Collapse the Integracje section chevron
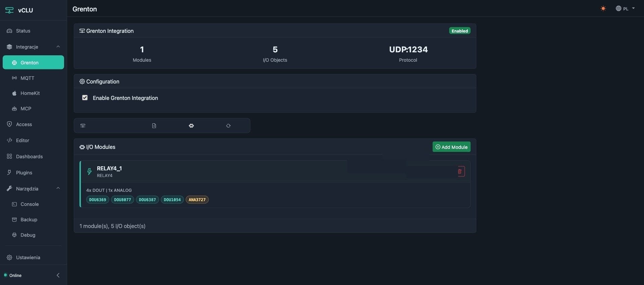Viewport: 644px width, 285px height. (58, 47)
